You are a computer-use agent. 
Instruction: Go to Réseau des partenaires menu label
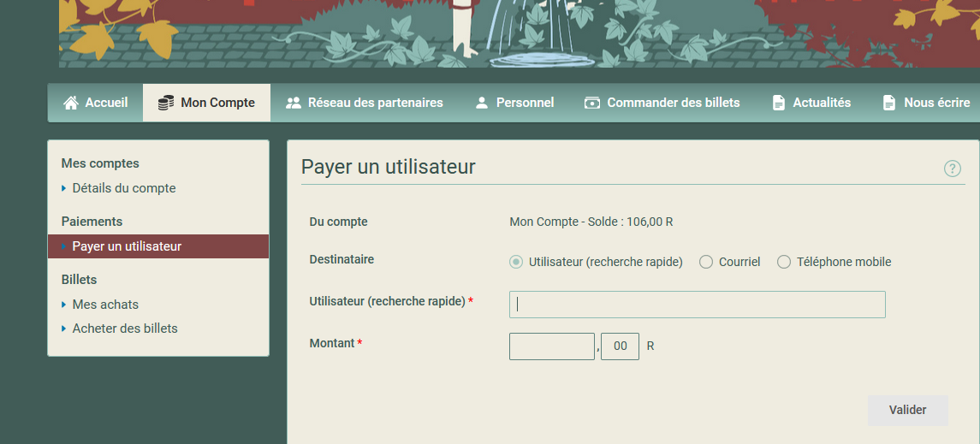pyautogui.click(x=376, y=103)
